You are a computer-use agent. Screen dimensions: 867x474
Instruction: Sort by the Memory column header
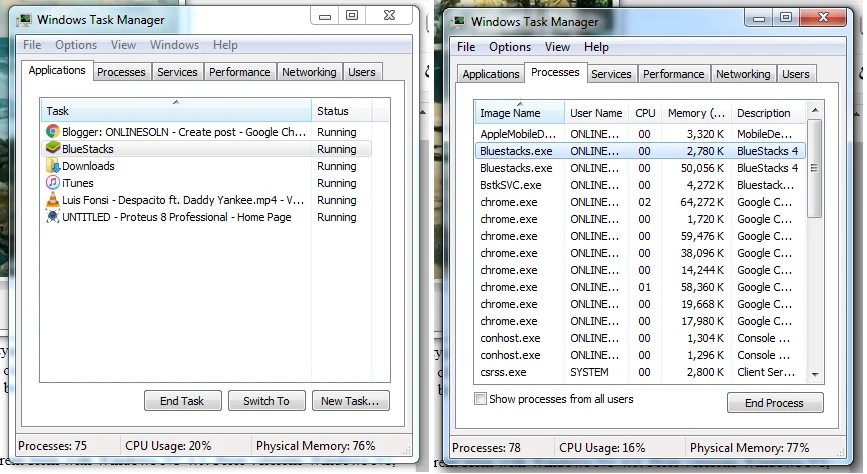696,113
